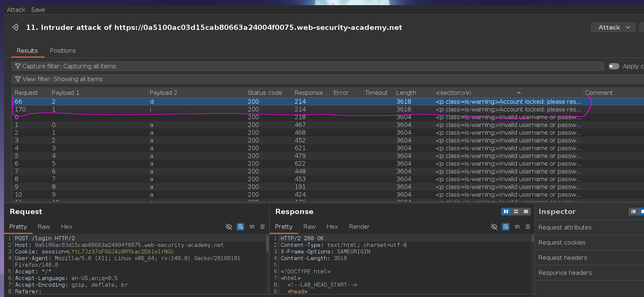Open the Save menu
The image size is (644, 297).
coord(38,10)
